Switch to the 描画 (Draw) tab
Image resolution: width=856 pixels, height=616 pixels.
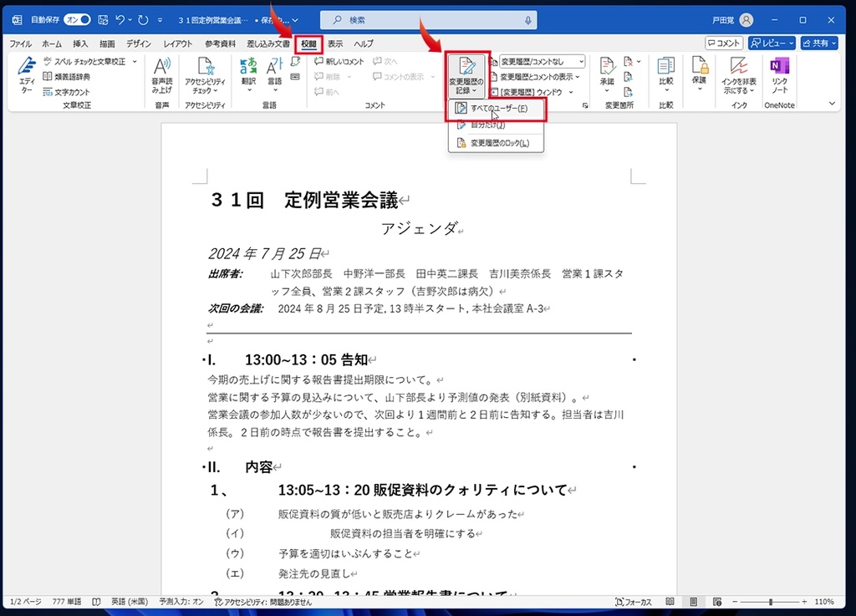(107, 43)
